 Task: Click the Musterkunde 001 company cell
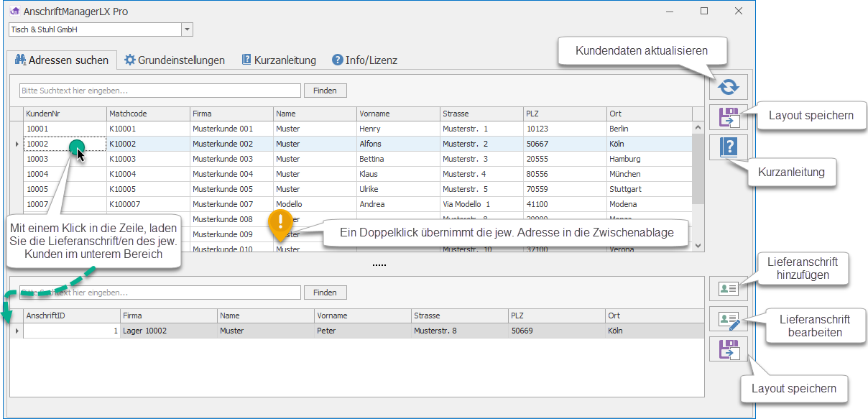tap(231, 129)
